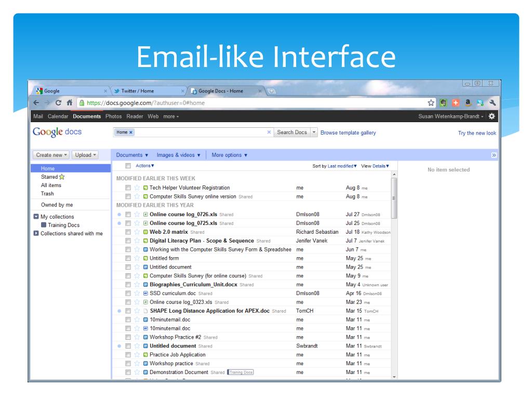Click the browser address bar URL
The image size is (532, 399).
145,103
